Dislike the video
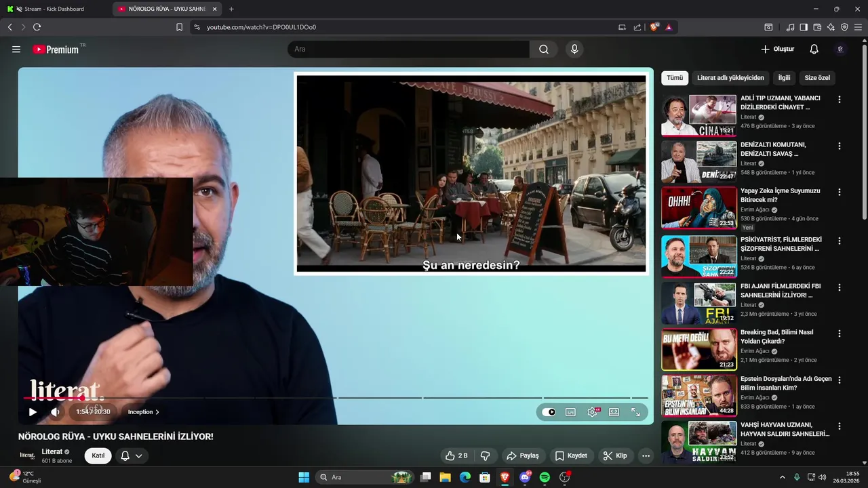 (x=485, y=455)
